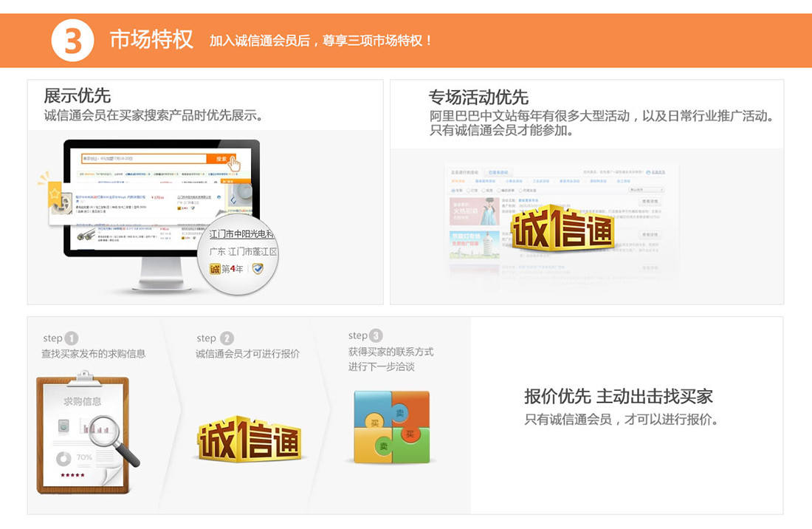Click the 广东 江门市蓬江区 location text
This screenshot has height=529, width=812.
click(243, 252)
